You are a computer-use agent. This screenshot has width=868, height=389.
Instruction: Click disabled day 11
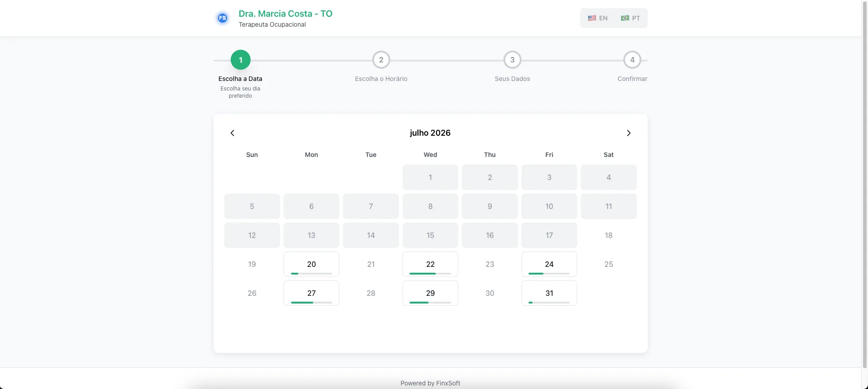pos(609,206)
